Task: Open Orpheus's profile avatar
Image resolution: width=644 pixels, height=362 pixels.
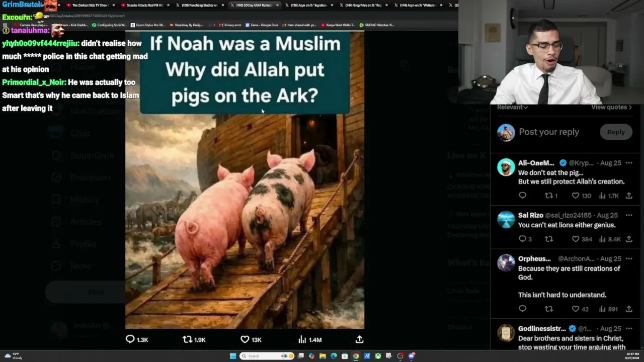Action: click(506, 263)
